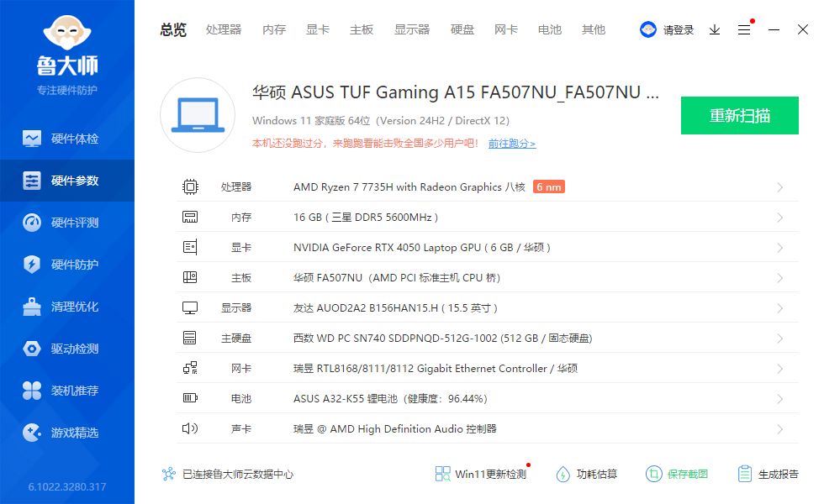This screenshot has width=824, height=504.
Task: Click the green 重新扫描 button
Action: point(740,116)
